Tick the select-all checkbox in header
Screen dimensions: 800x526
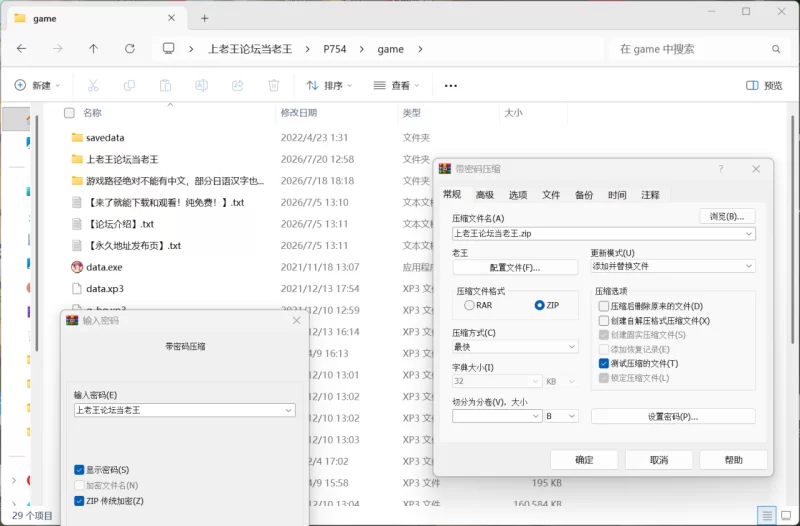click(x=69, y=113)
